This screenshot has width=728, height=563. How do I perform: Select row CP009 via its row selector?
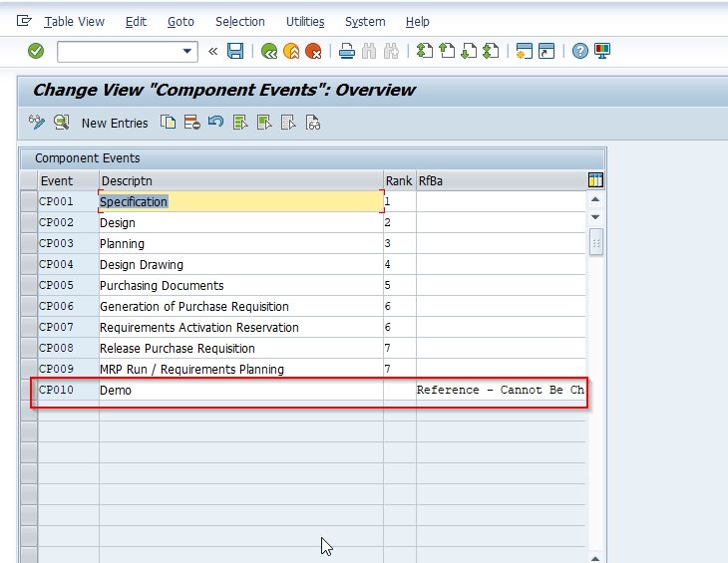pyautogui.click(x=29, y=369)
